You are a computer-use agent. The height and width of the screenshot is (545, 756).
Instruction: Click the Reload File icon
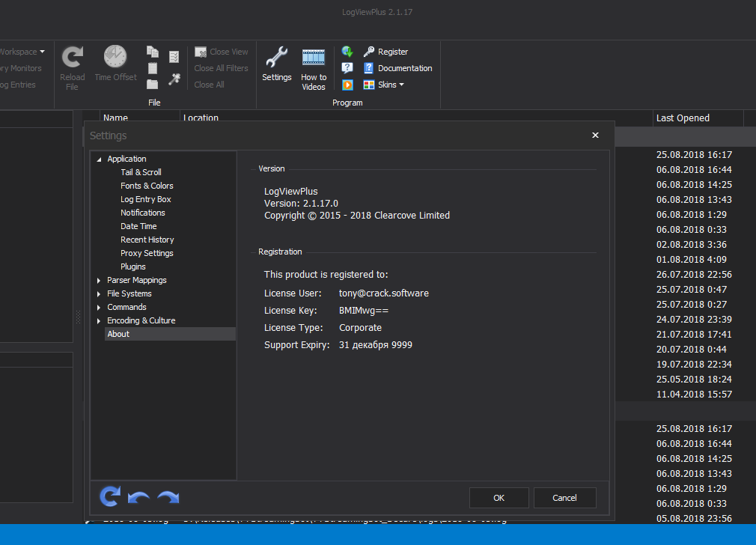(x=73, y=58)
